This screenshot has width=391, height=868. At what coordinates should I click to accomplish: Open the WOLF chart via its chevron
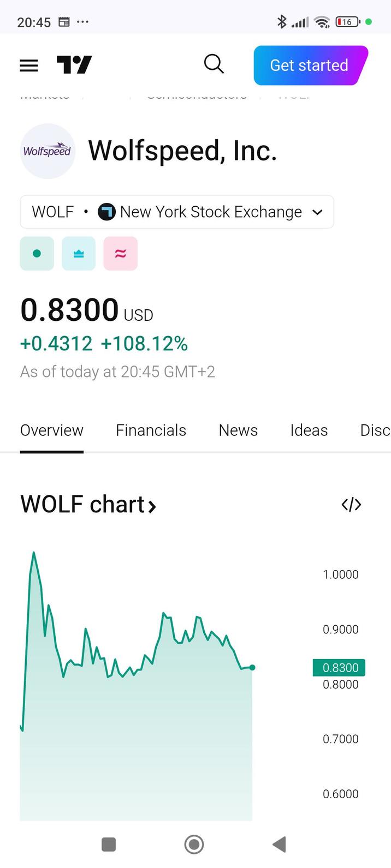152,506
